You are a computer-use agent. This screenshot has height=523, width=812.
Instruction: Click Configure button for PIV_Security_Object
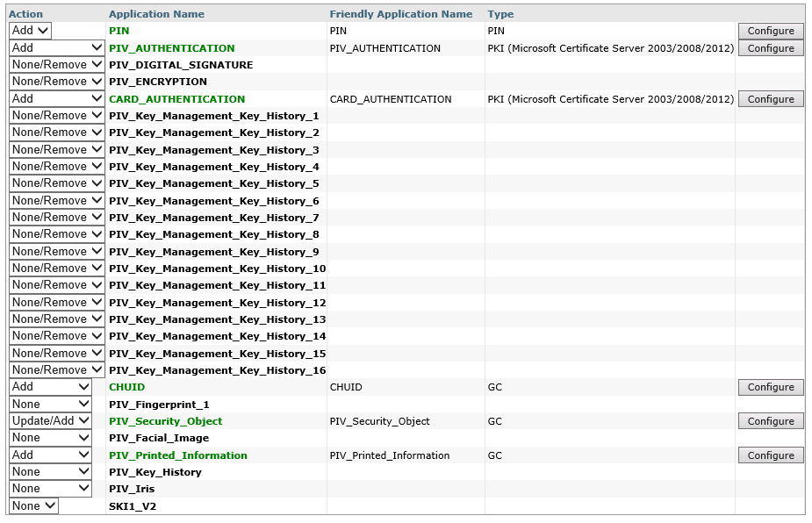pos(770,420)
